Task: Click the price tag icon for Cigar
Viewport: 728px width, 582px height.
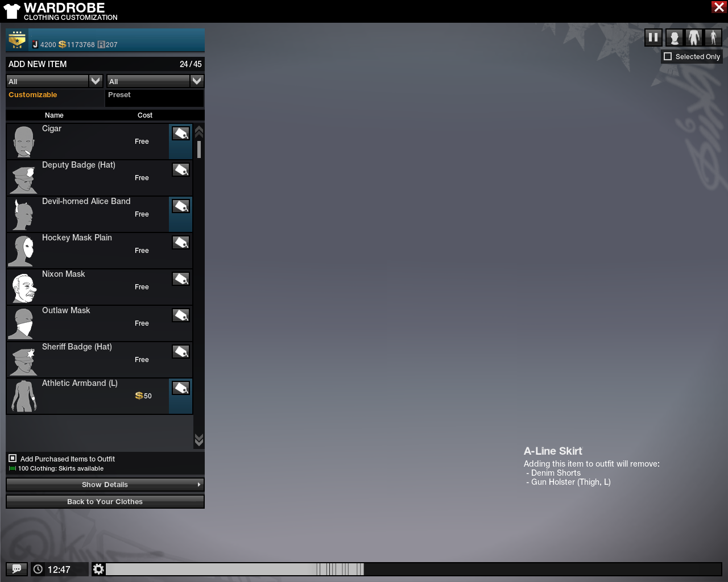Action: [181, 134]
